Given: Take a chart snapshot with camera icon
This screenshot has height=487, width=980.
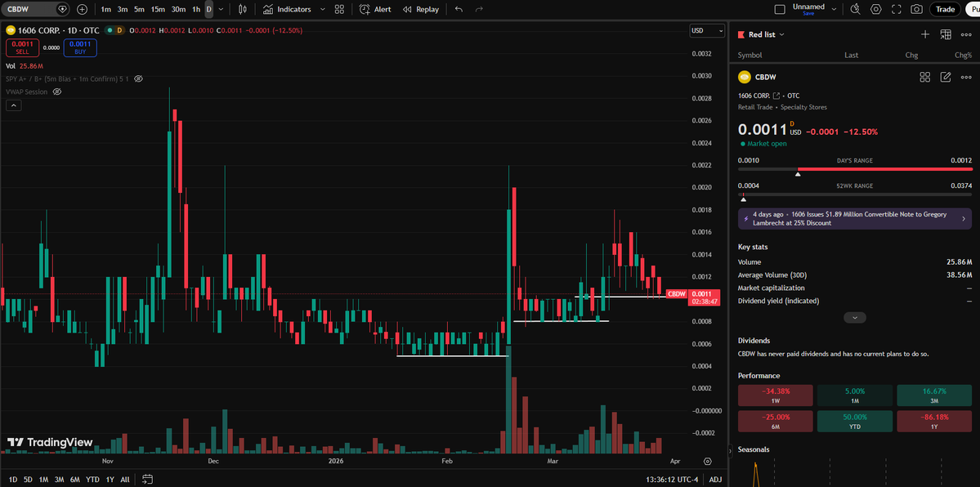Looking at the screenshot, I should 916,9.
